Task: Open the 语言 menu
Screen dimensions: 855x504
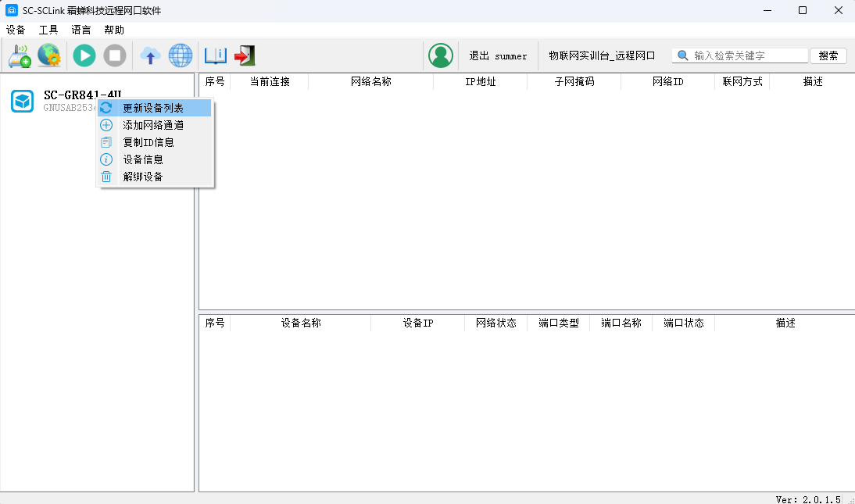Action: (81, 30)
